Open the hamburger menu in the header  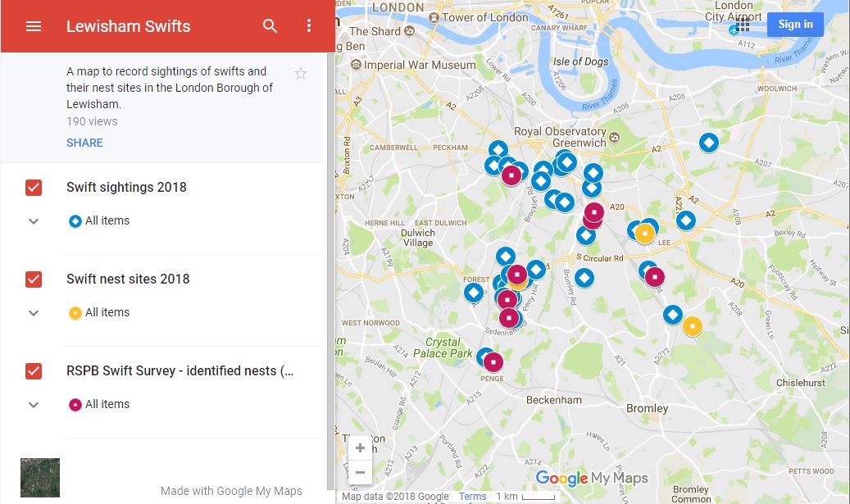pos(33,25)
